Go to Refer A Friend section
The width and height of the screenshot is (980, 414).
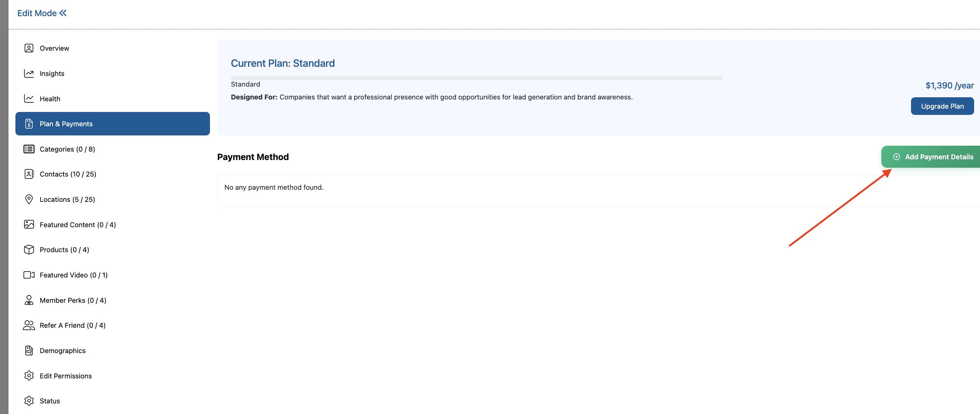tap(72, 325)
